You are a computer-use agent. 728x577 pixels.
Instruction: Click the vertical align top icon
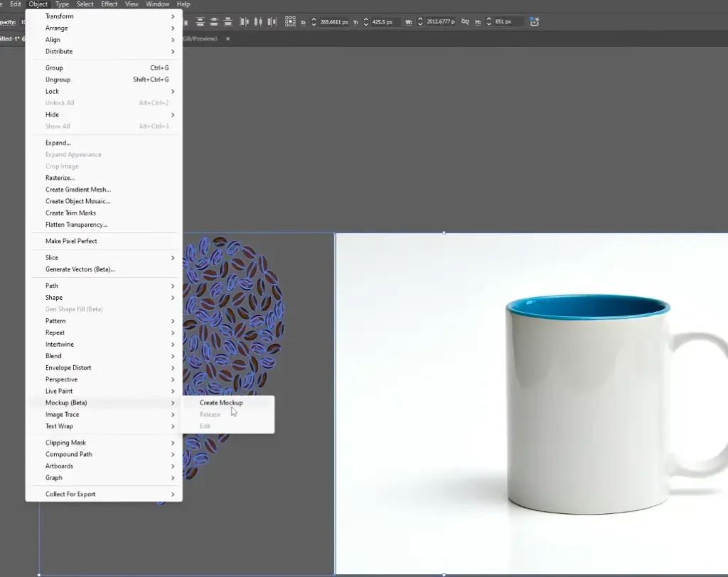click(200, 22)
